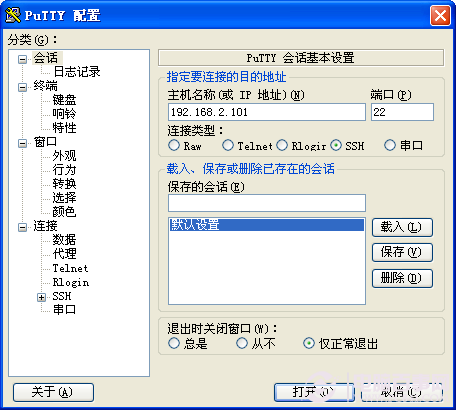Click the 删除(D) button

(402, 278)
